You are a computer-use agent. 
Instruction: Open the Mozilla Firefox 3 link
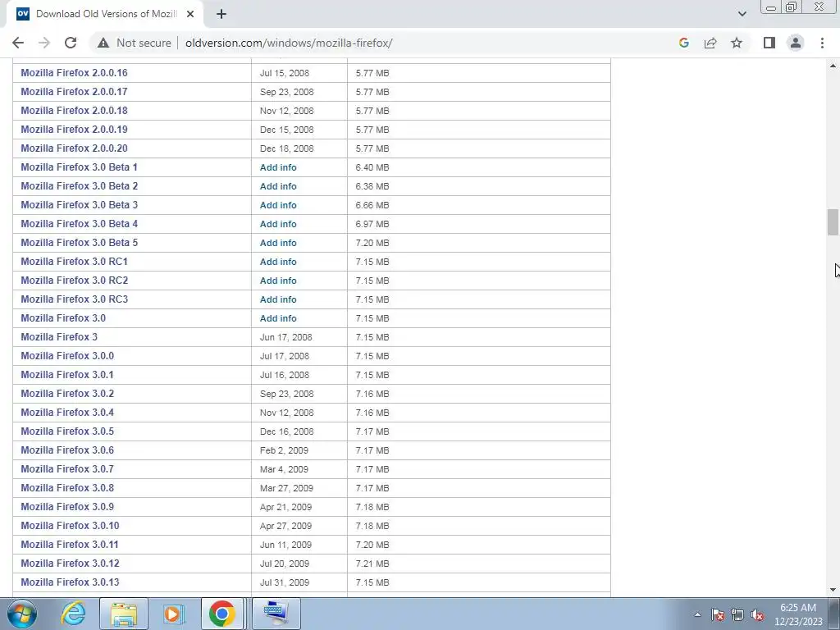coord(59,337)
